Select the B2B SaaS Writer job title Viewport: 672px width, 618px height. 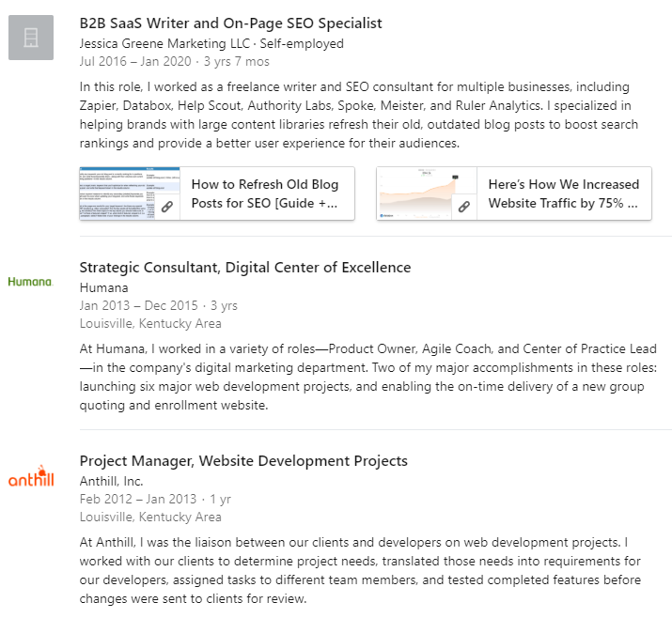(230, 23)
